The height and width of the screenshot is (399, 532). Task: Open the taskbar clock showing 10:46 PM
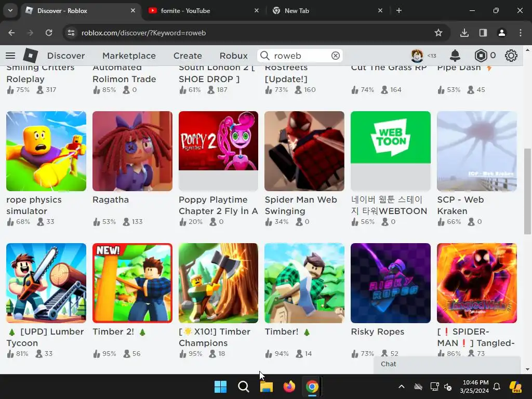coord(474,387)
